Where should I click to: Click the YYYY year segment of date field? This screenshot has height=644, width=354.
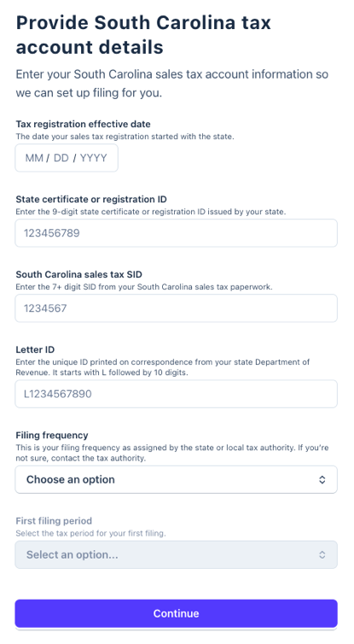point(94,158)
